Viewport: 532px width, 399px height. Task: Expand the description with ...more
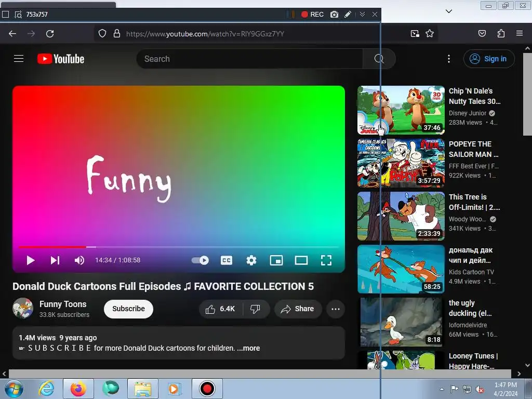click(x=248, y=348)
